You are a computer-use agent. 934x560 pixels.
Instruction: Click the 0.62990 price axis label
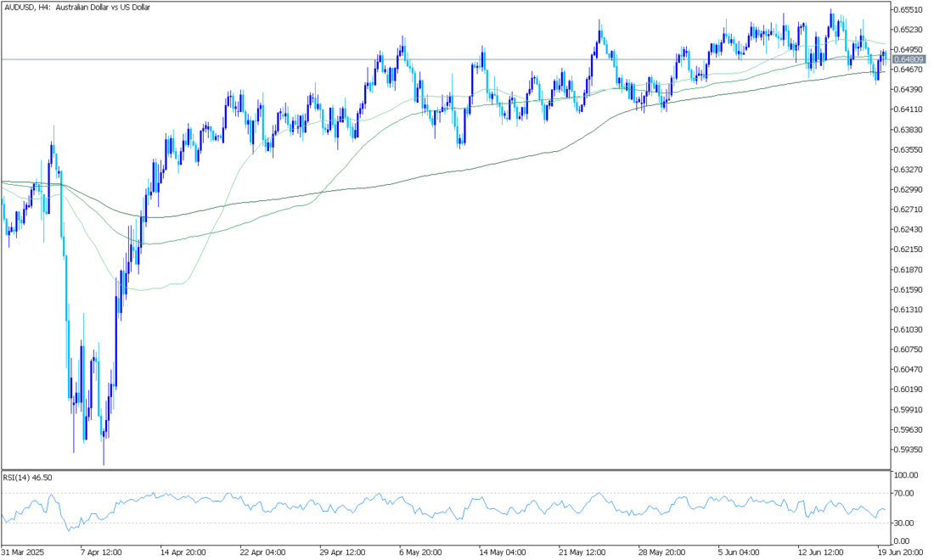click(x=909, y=190)
